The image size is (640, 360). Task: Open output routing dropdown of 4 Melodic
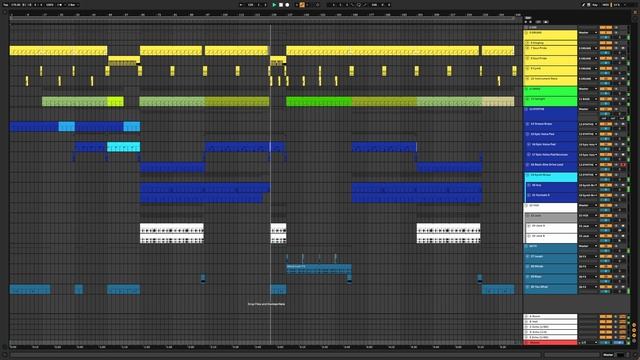pyautogui.click(x=588, y=33)
